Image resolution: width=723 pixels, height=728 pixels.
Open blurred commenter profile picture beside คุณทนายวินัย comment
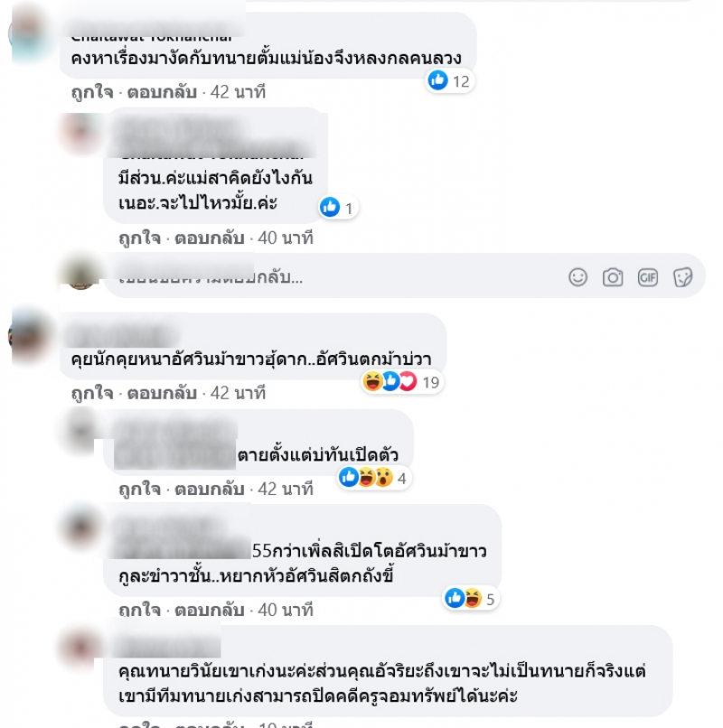coord(80,647)
